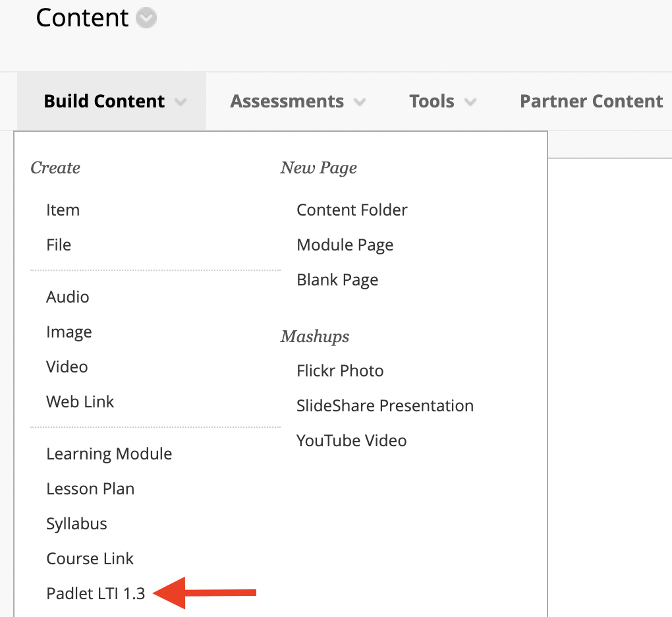Select Padlet LTI 1.3 entry
Viewport: 672px width, 617px height.
[96, 593]
